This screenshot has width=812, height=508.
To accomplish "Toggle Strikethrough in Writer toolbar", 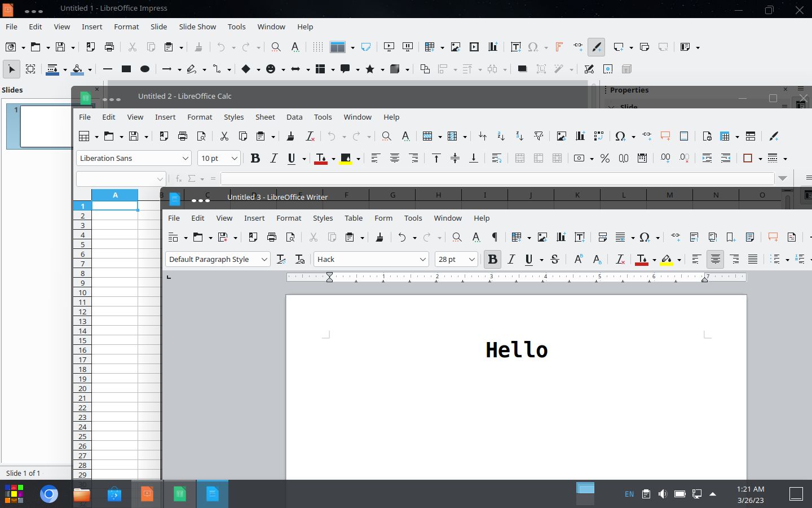I will (555, 259).
